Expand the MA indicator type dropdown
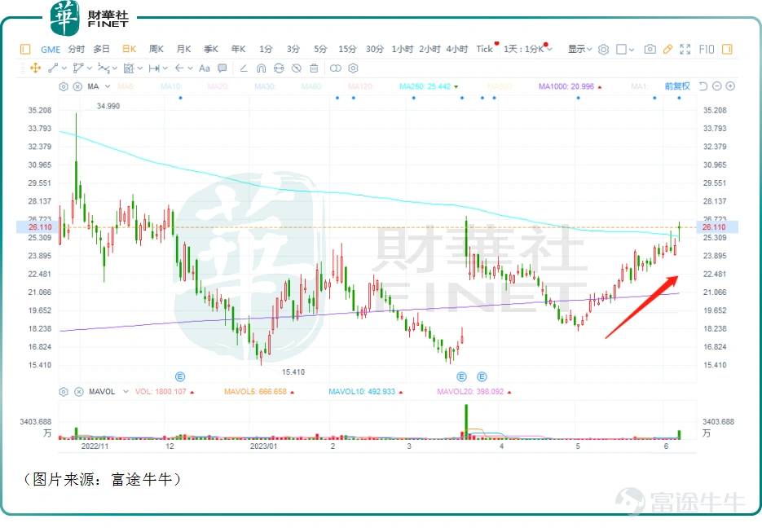This screenshot has width=762, height=532. [x=108, y=86]
